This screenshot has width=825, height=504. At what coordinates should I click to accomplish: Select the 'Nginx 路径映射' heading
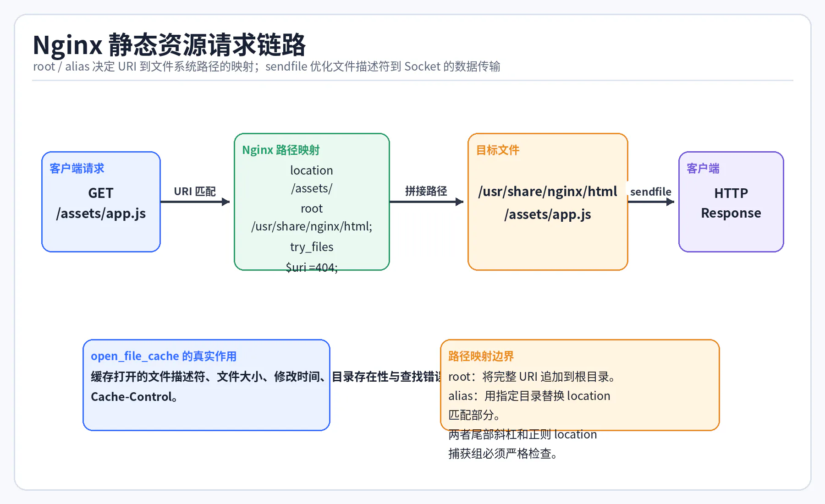[x=280, y=150]
